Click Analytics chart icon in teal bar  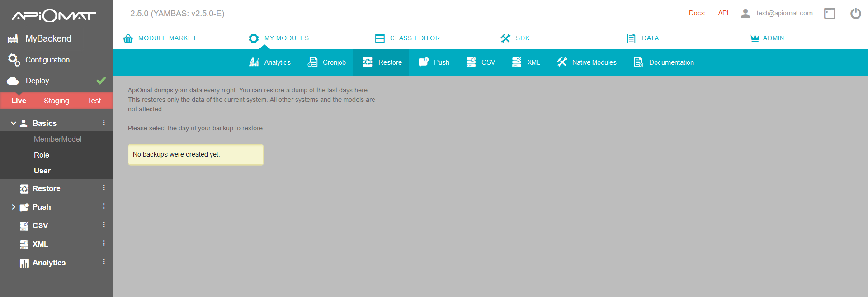click(254, 62)
